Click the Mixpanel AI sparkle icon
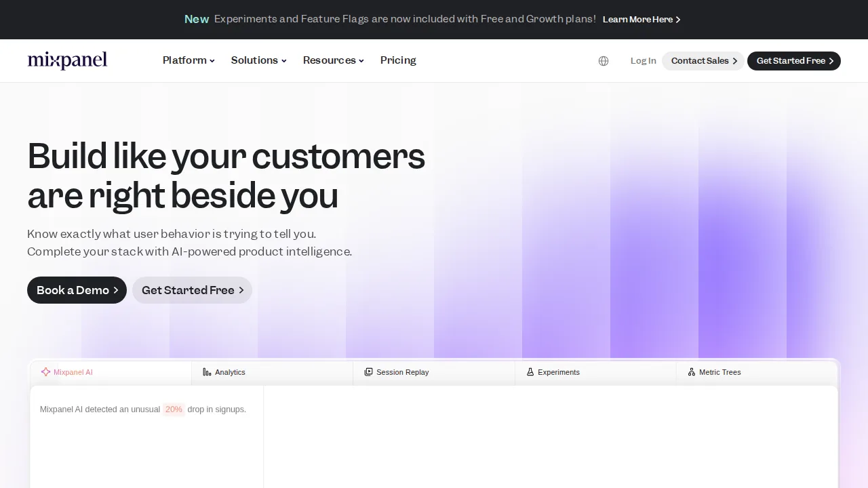868x488 pixels. click(x=45, y=372)
